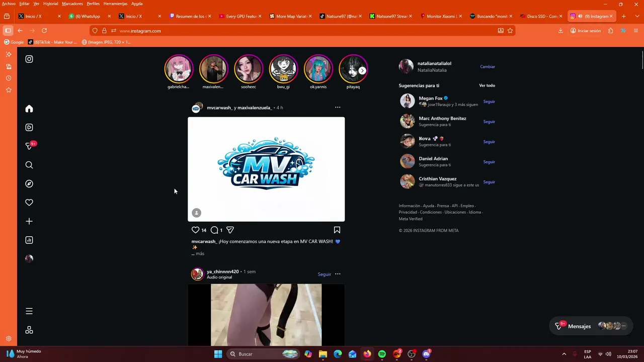Follow ya_chinnnn420 from post header
Viewport: 644px width, 362px height.
pyautogui.click(x=325, y=274)
